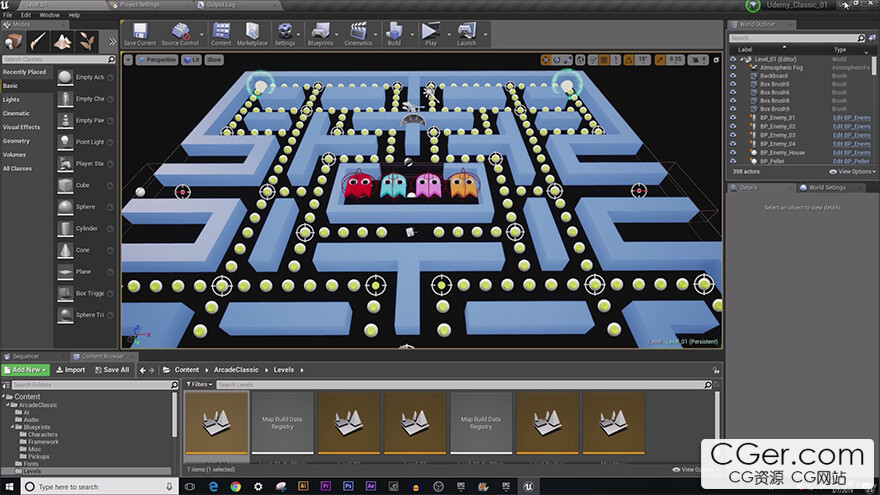Click Save All in Content Browser
The height and width of the screenshot is (495, 880).
(112, 370)
